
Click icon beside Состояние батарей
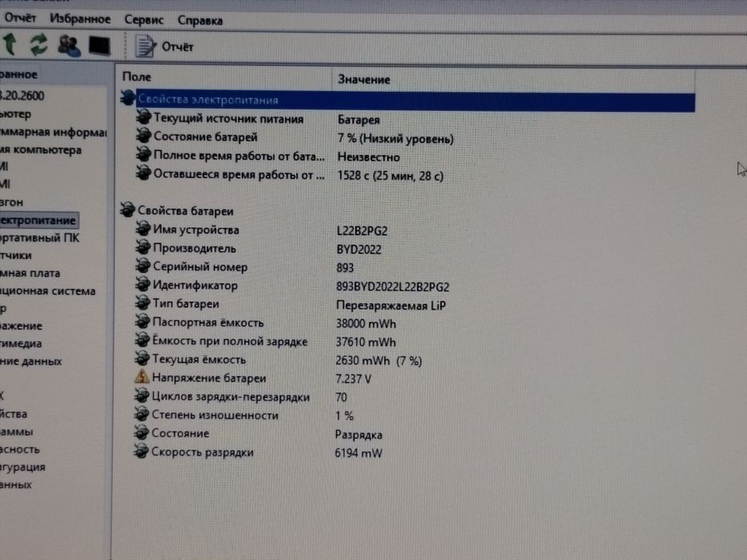click(x=143, y=135)
